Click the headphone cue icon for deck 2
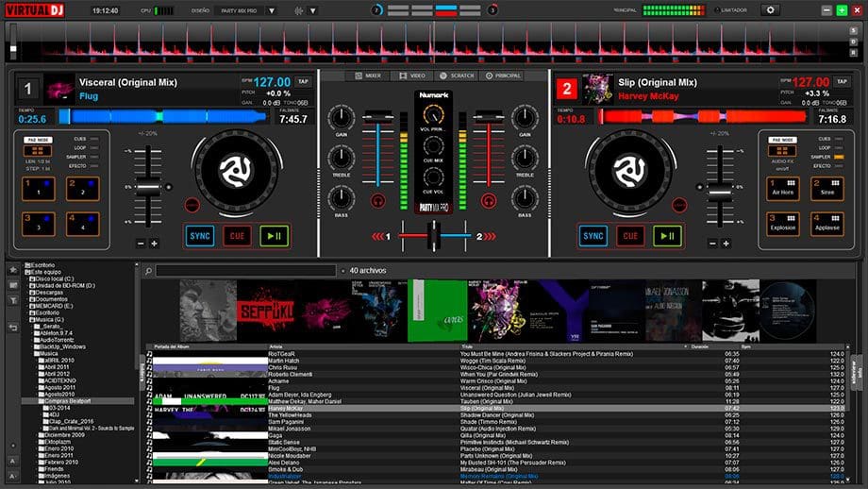The width and height of the screenshot is (868, 489). (489, 200)
